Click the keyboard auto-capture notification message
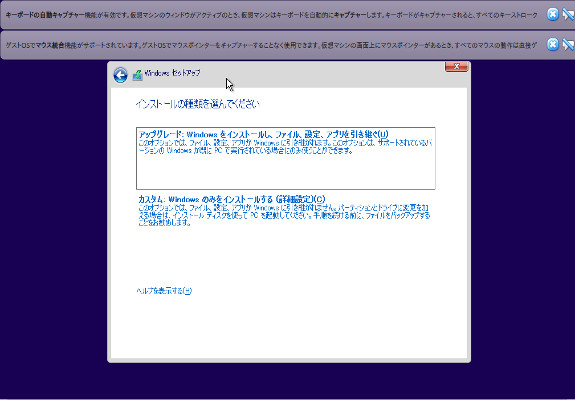 (x=271, y=15)
